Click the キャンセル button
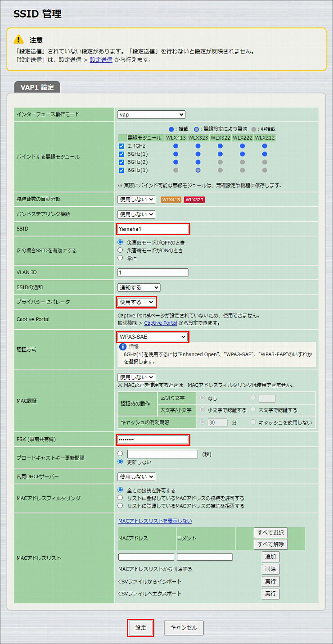 (x=184, y=628)
